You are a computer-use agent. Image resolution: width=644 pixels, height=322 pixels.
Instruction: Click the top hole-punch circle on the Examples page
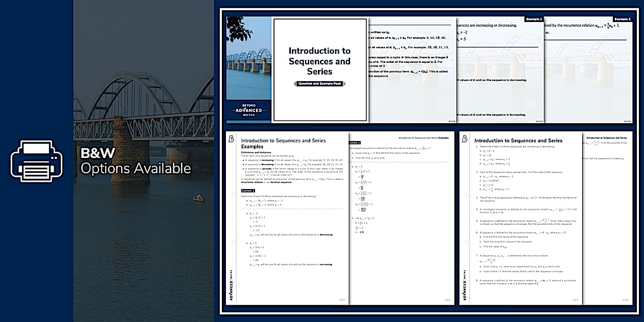pyautogui.click(x=233, y=195)
